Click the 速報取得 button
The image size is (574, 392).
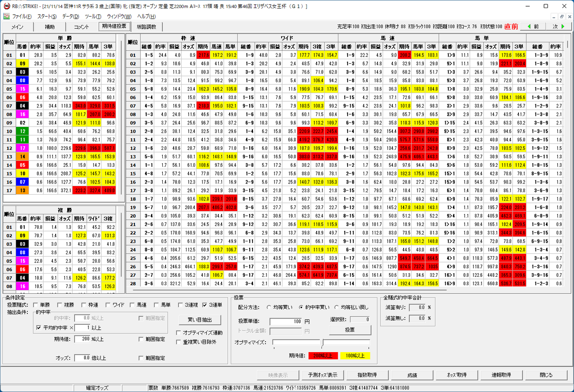click(501, 375)
